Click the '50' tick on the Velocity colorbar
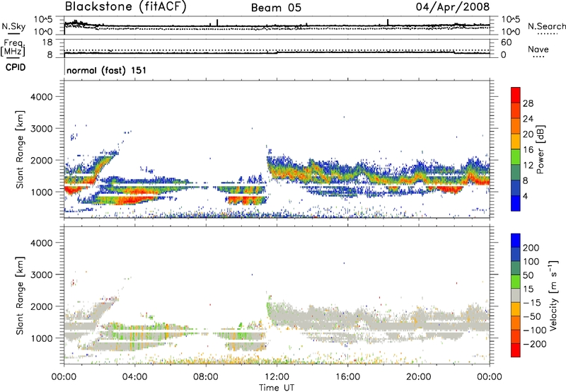 [529, 275]
